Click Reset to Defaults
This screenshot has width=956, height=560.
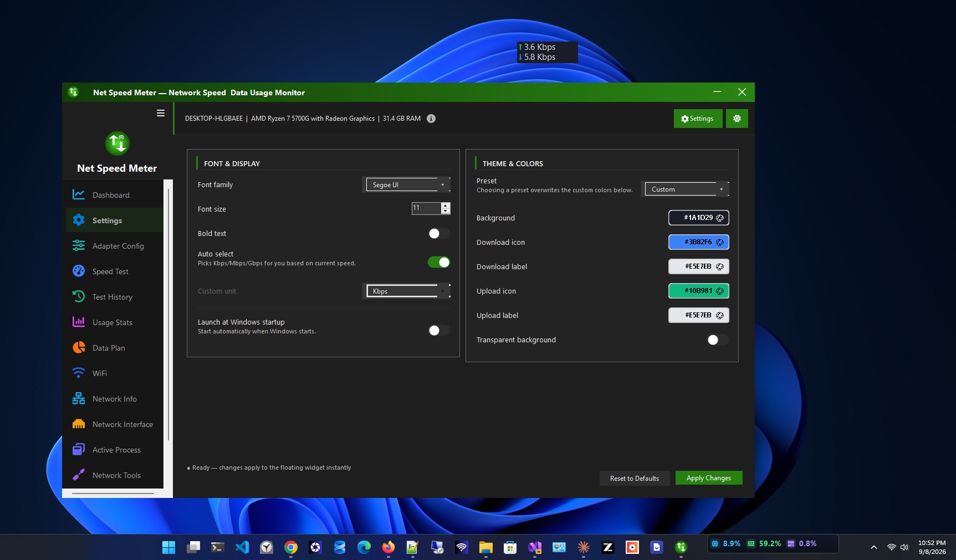(635, 478)
